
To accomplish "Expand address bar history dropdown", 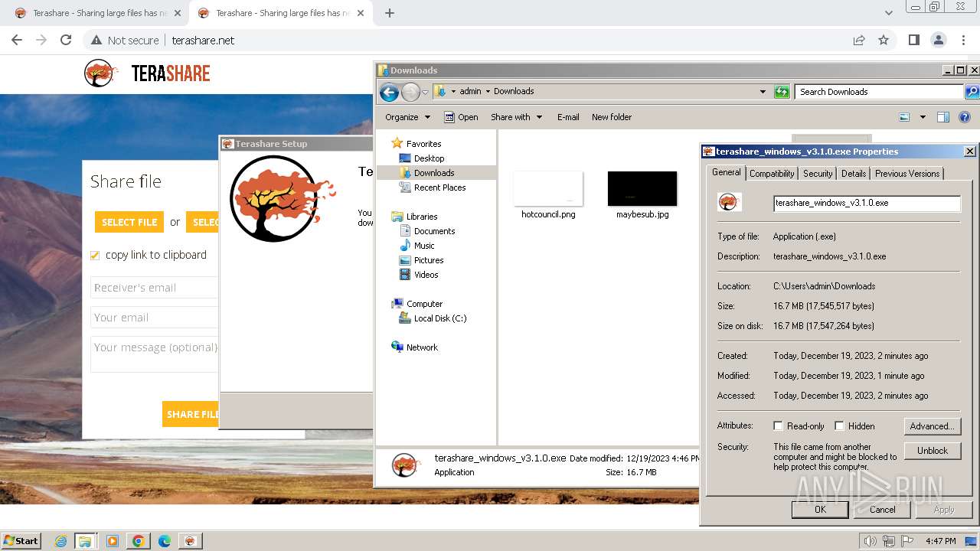I will pyautogui.click(x=763, y=92).
